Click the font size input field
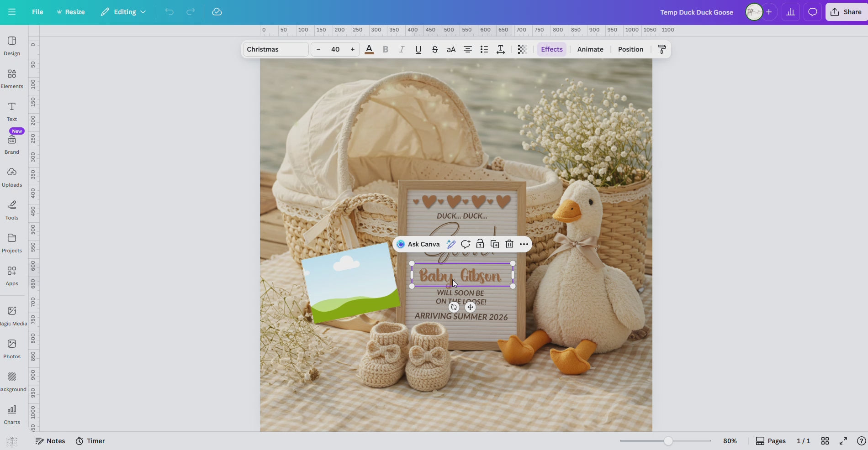 (335, 49)
